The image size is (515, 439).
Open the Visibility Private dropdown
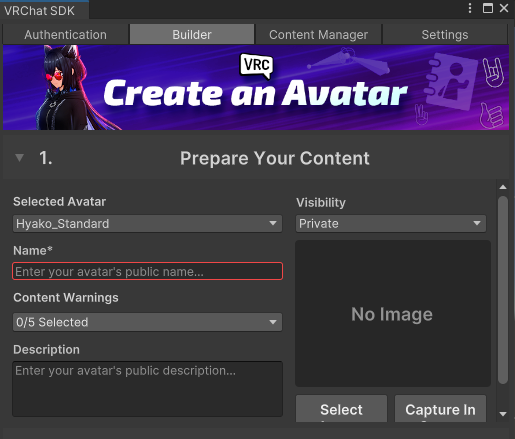click(x=391, y=223)
